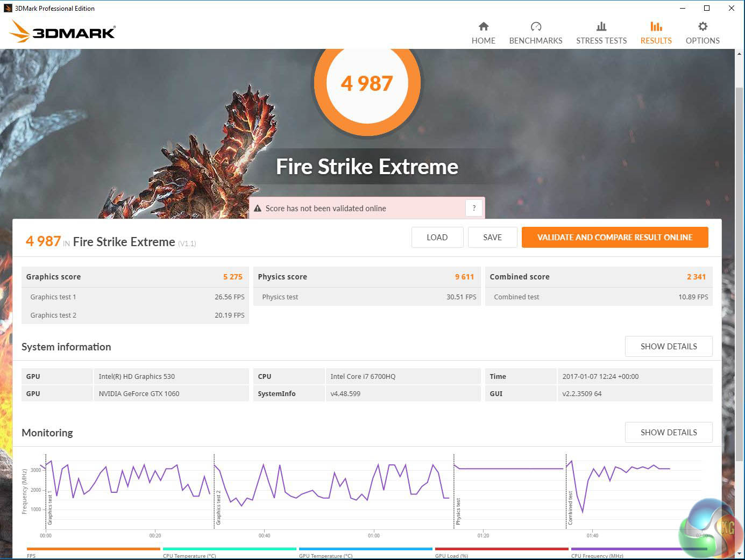Select the teal CPU Temperature legend bar
The height and width of the screenshot is (560, 745).
pyautogui.click(x=230, y=549)
